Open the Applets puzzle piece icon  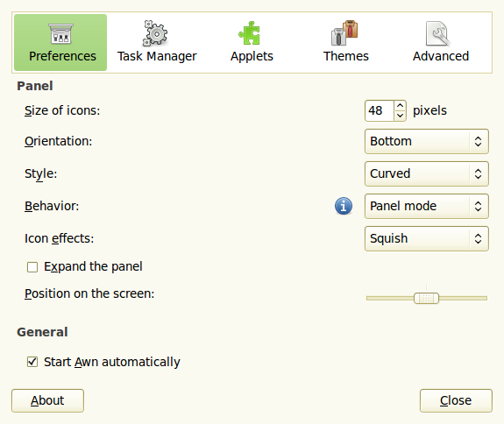point(250,32)
